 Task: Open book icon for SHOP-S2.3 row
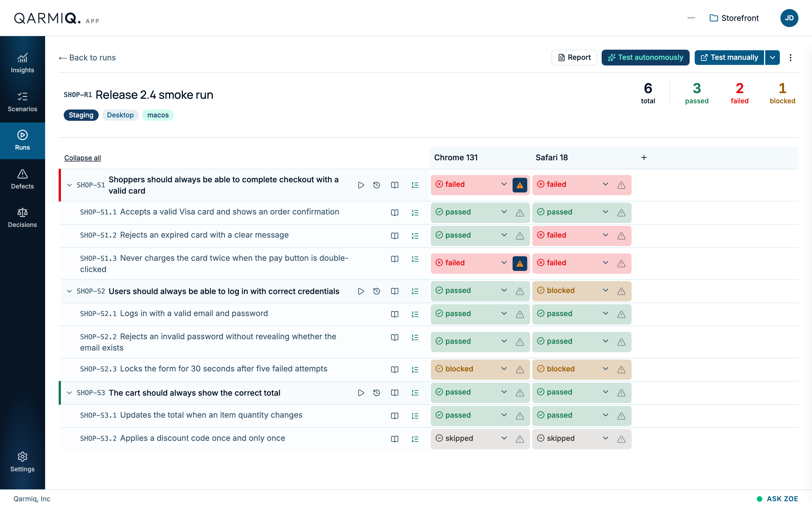[x=395, y=370]
